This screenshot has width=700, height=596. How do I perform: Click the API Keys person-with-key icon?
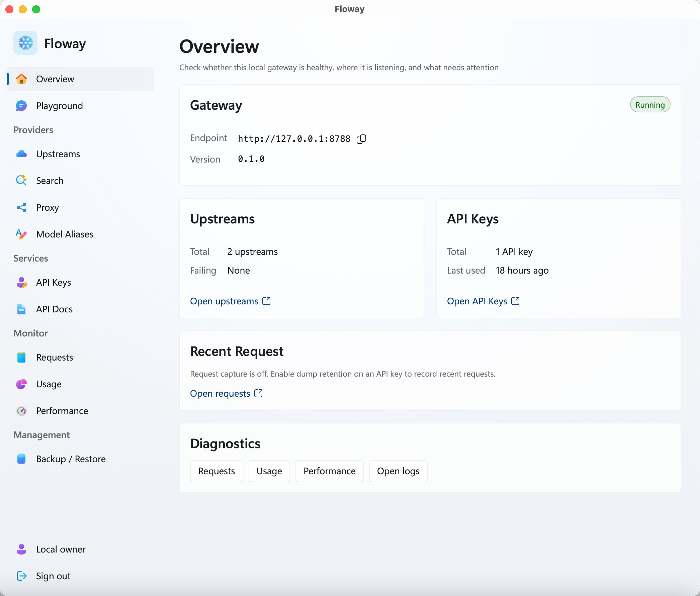pyautogui.click(x=21, y=282)
